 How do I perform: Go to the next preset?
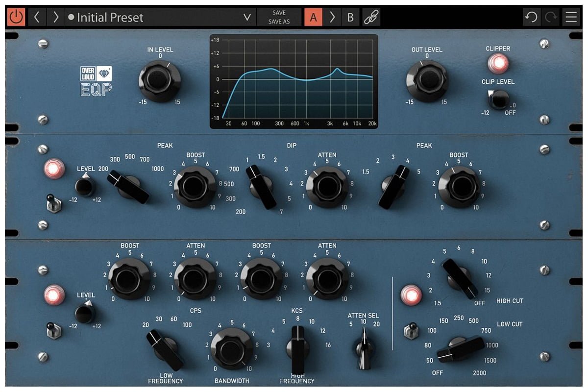[x=55, y=17]
